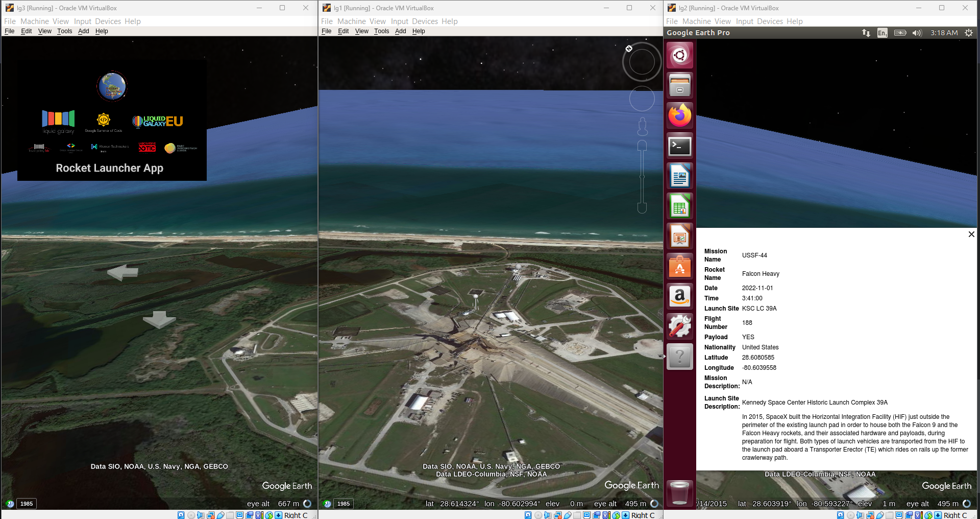Open Ubuntu Dash search in lg2 launcher
980x519 pixels.
click(680, 55)
